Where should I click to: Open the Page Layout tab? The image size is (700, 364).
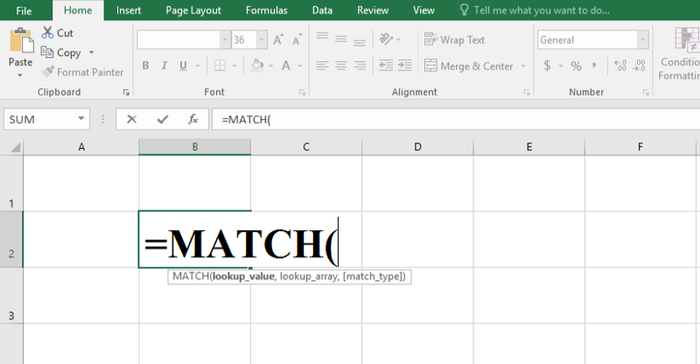tap(193, 10)
